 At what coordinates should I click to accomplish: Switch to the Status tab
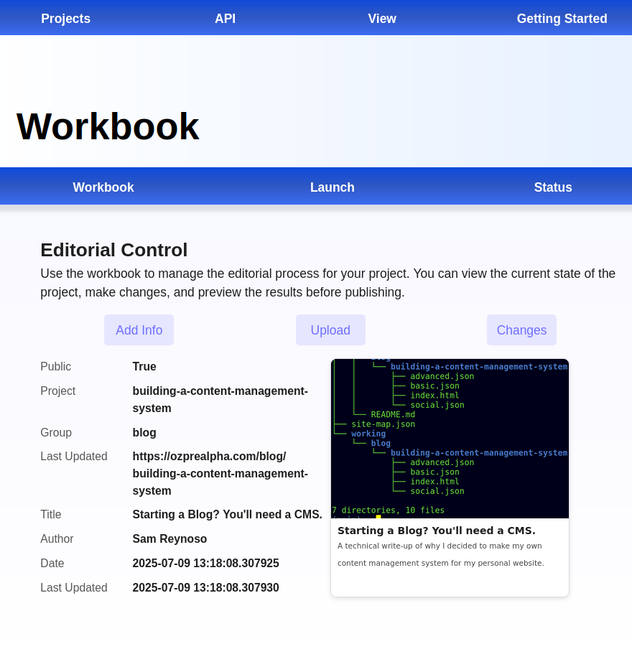point(553,187)
